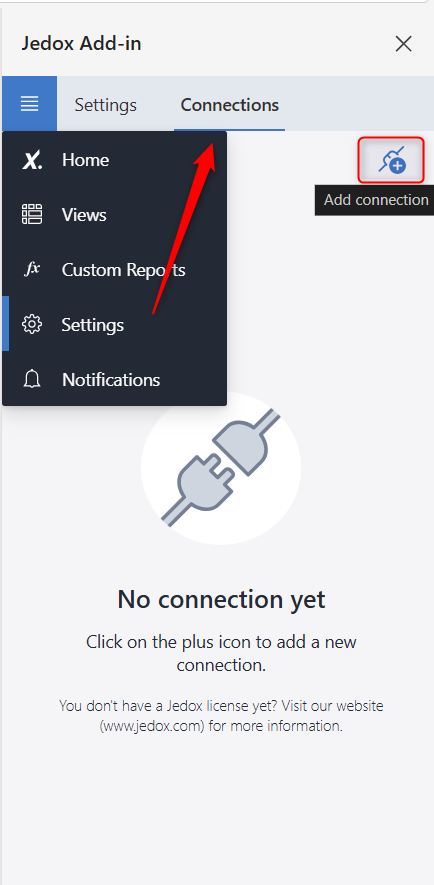Click the hamburger menu icon

pos(29,104)
